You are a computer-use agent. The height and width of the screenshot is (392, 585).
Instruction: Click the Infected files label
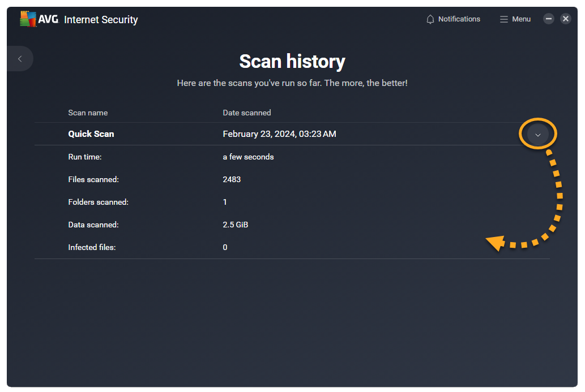[92, 247]
